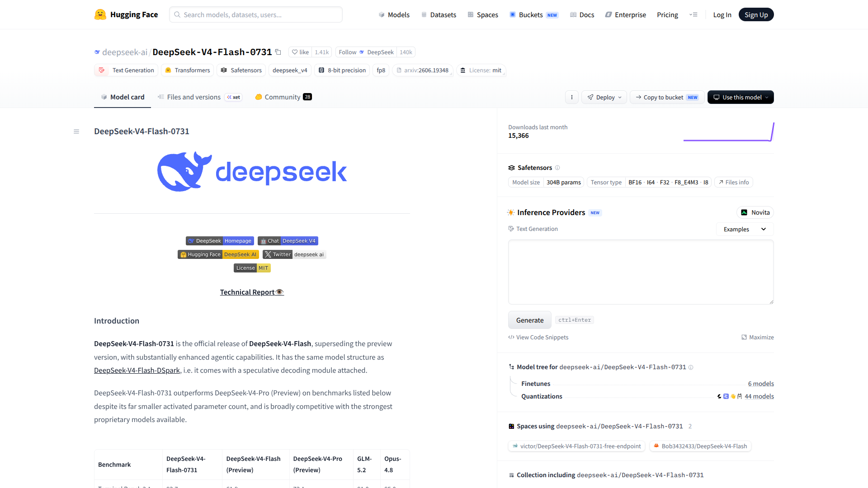
Task: Open the Twitter deepseek ai badge
Action: coord(294,254)
